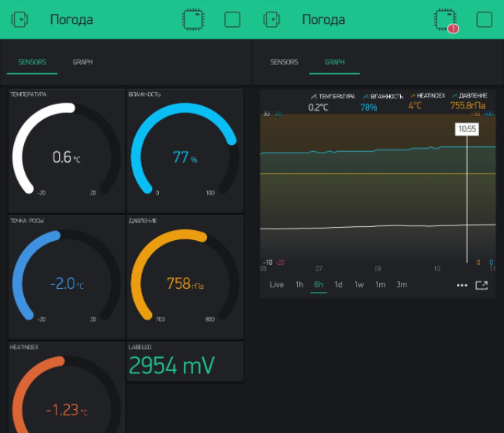Choose the Live time range
504x433 pixels.
[x=277, y=284]
